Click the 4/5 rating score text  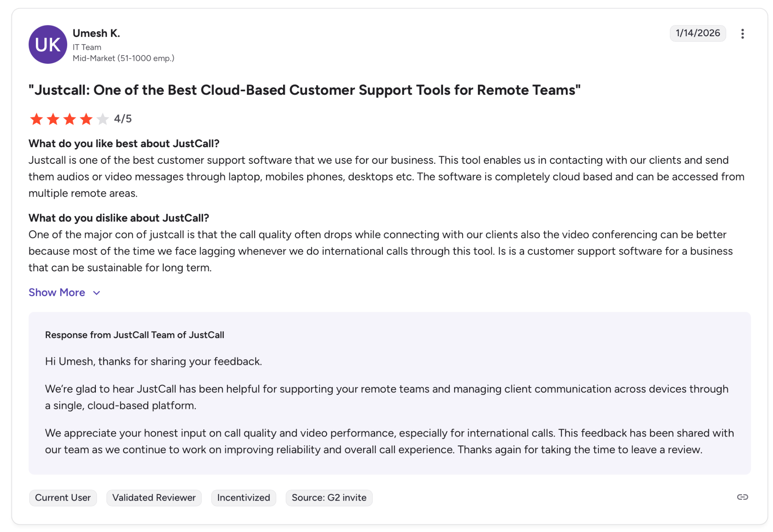coord(123,119)
